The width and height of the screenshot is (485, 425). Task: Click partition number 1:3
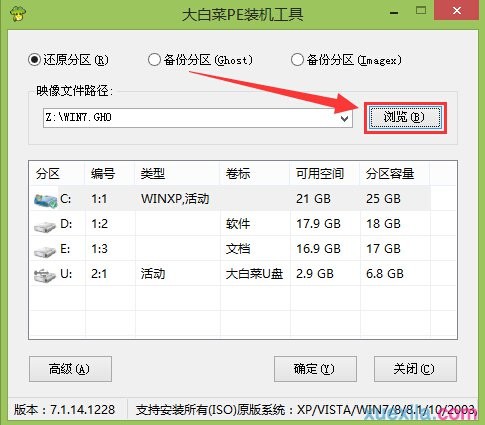(99, 249)
